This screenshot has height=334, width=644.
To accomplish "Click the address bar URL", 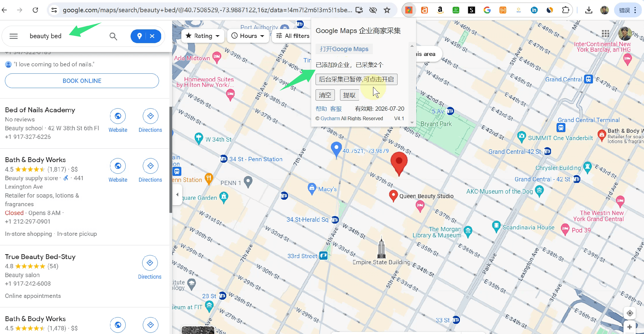I will coord(207,10).
